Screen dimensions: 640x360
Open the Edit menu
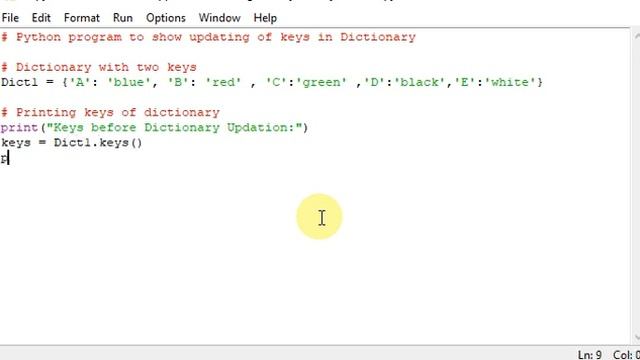[41, 18]
